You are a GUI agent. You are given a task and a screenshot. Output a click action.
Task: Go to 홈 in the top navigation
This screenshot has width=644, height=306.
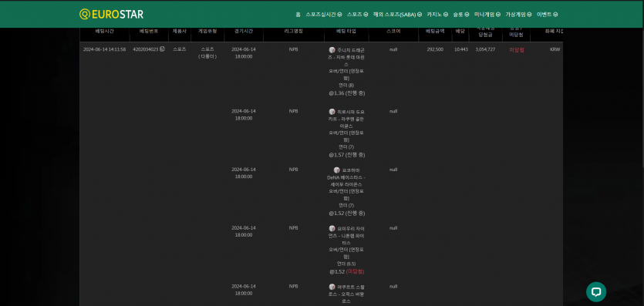click(298, 15)
